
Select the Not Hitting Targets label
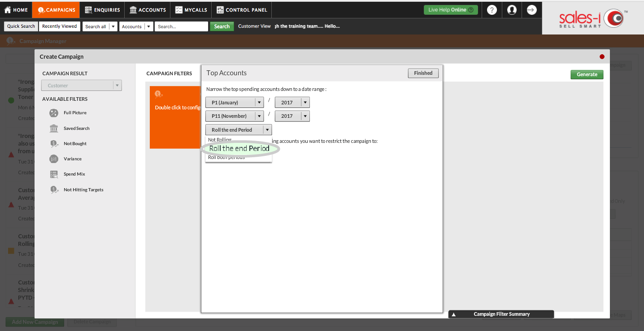(83, 190)
